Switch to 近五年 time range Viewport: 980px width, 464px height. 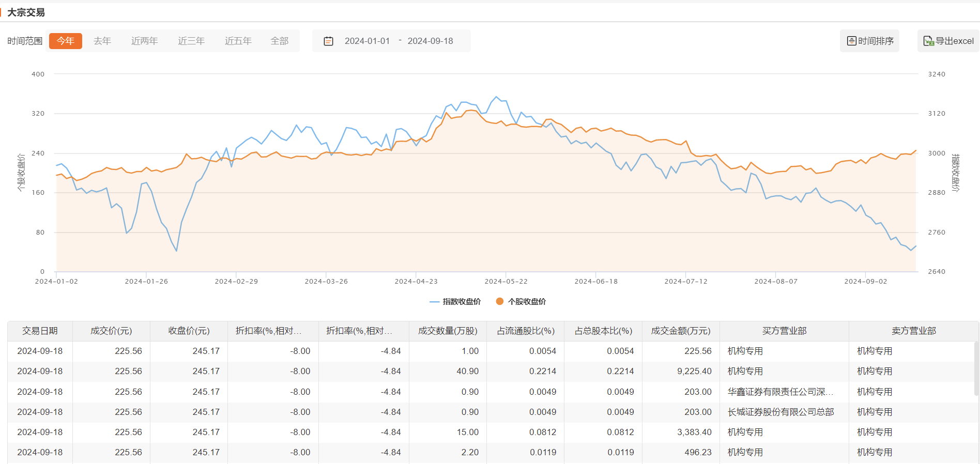238,41
